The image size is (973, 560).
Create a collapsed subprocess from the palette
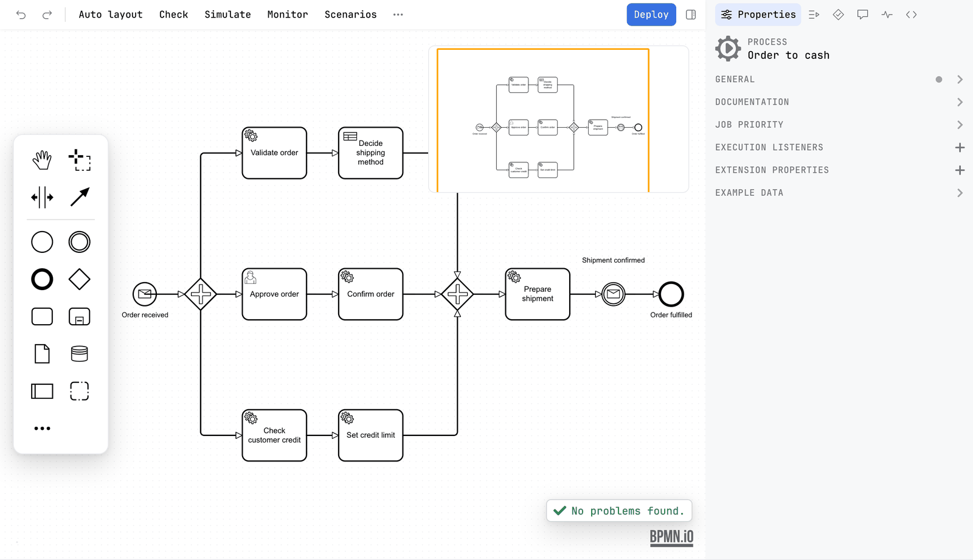click(x=80, y=317)
